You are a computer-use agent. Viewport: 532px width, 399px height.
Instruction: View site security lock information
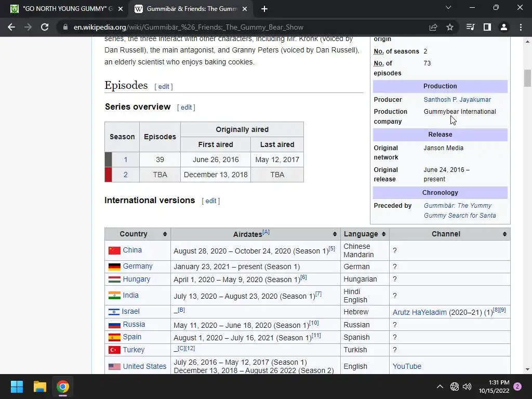pyautogui.click(x=65, y=27)
